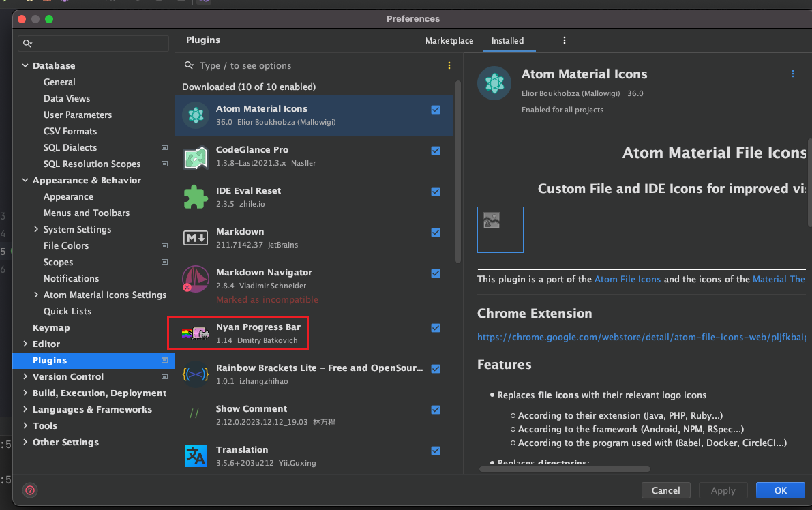This screenshot has width=812, height=510.
Task: Click the help question mark icon
Action: pyautogui.click(x=31, y=490)
